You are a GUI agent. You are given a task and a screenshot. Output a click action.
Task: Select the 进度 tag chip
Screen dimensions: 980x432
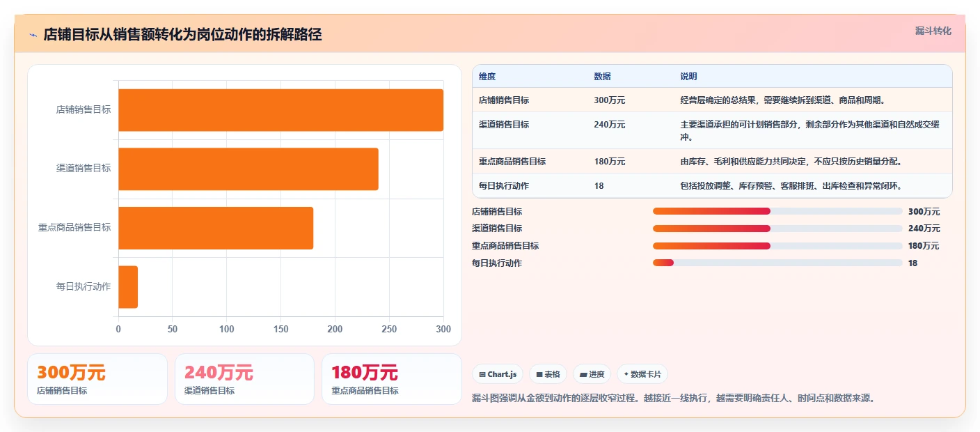pos(592,374)
